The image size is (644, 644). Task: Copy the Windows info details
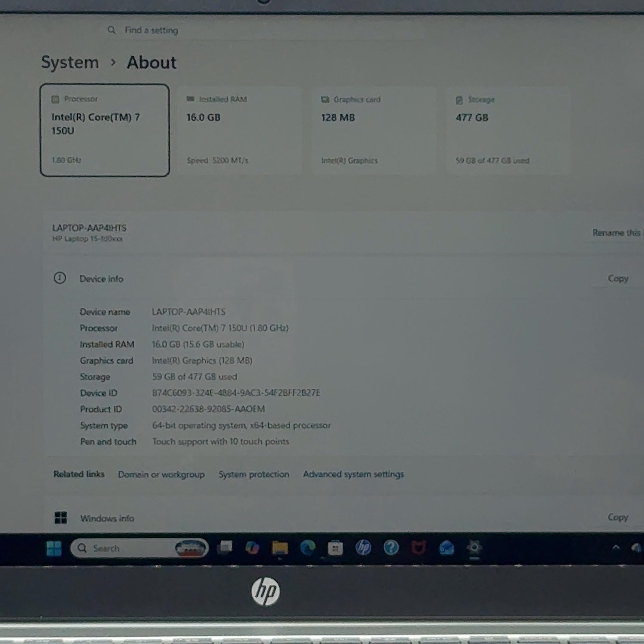click(618, 517)
